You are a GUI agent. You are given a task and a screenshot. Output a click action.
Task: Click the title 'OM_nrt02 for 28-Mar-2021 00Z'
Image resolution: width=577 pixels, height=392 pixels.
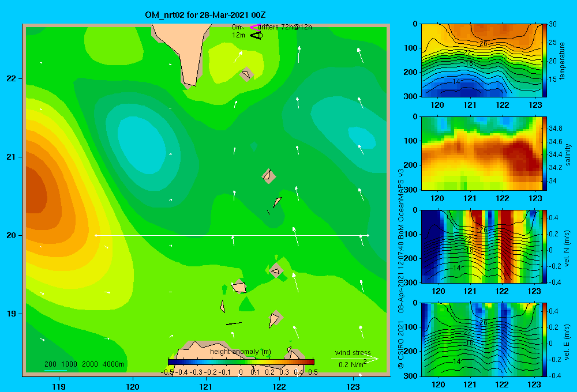205,15
